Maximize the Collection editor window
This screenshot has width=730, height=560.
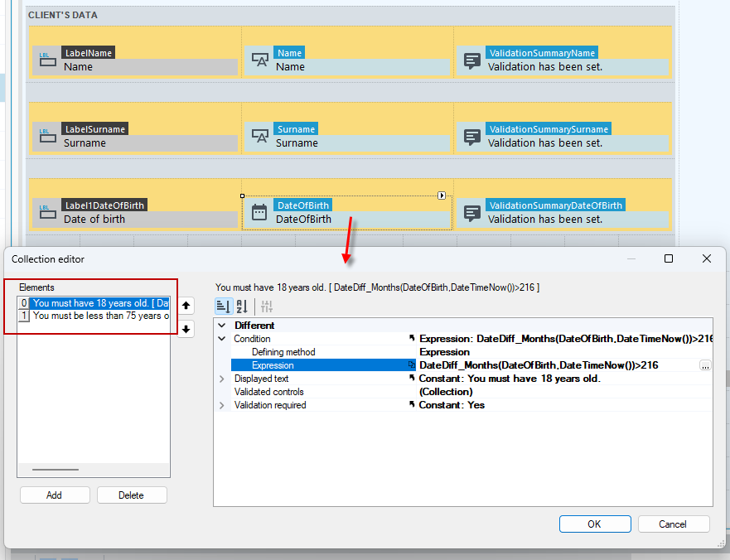coord(669,258)
